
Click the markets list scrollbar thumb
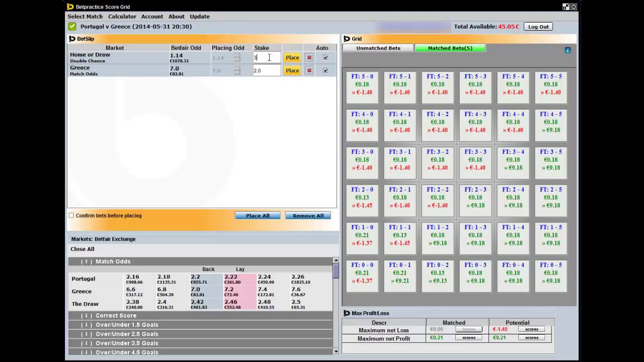click(x=336, y=270)
